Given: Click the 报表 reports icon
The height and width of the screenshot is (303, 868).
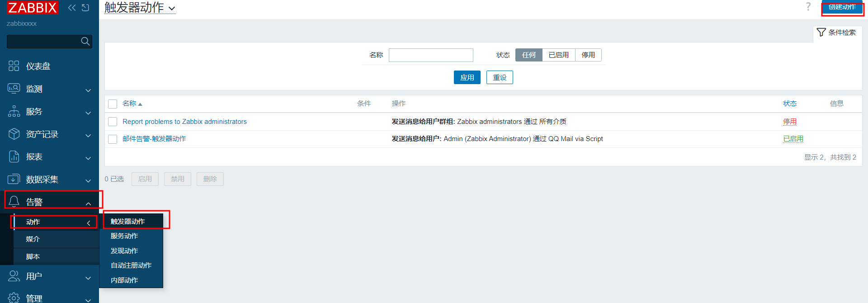Looking at the screenshot, I should tap(14, 156).
